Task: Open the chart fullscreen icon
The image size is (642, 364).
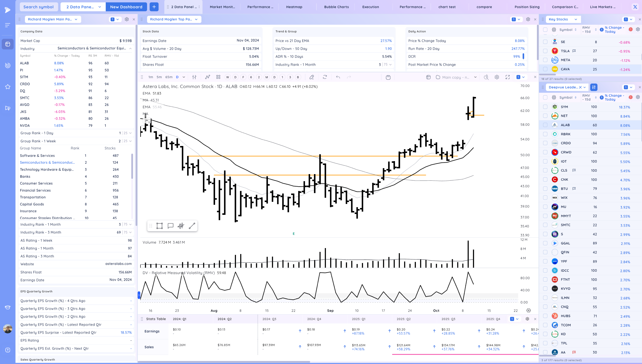Action: coord(508,77)
